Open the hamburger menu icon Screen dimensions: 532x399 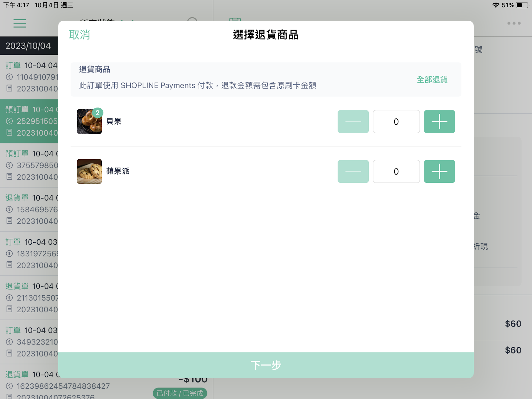click(20, 23)
